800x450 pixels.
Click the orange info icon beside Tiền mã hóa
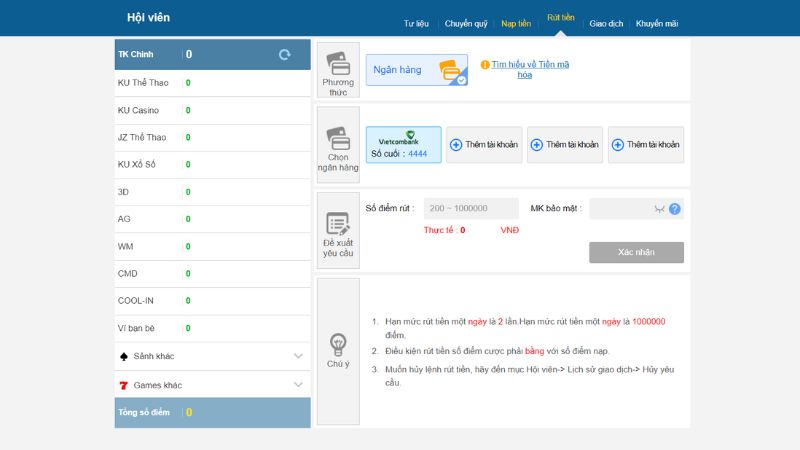[485, 65]
